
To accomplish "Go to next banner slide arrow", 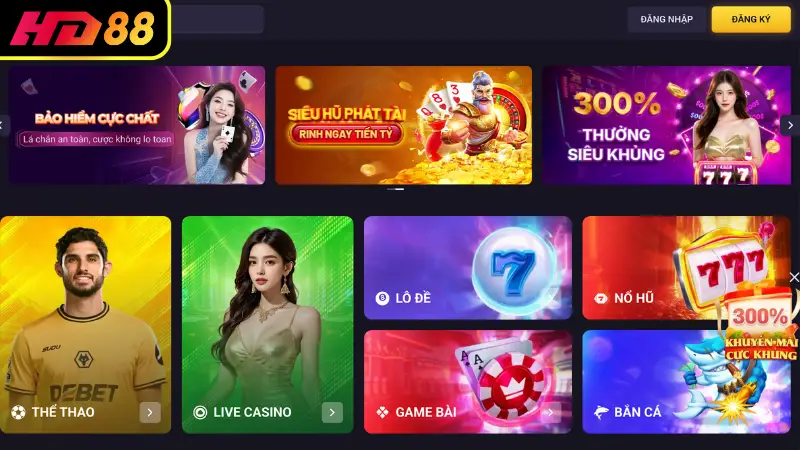I will (790, 125).
